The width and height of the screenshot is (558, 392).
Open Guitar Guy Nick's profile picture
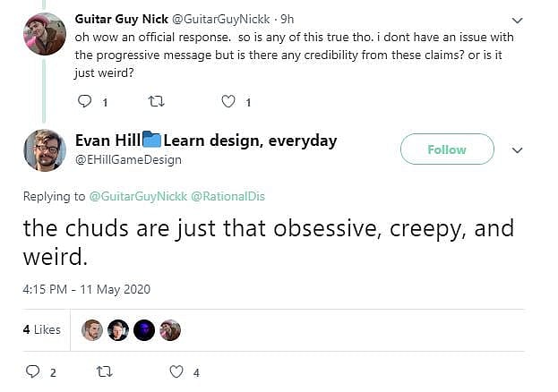(x=44, y=34)
